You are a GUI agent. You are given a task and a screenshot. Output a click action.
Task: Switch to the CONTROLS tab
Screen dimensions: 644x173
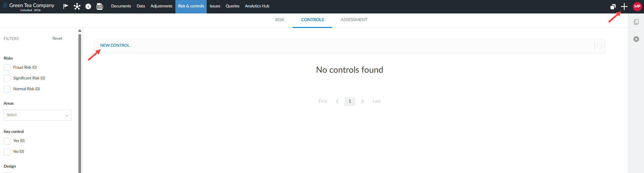point(312,20)
